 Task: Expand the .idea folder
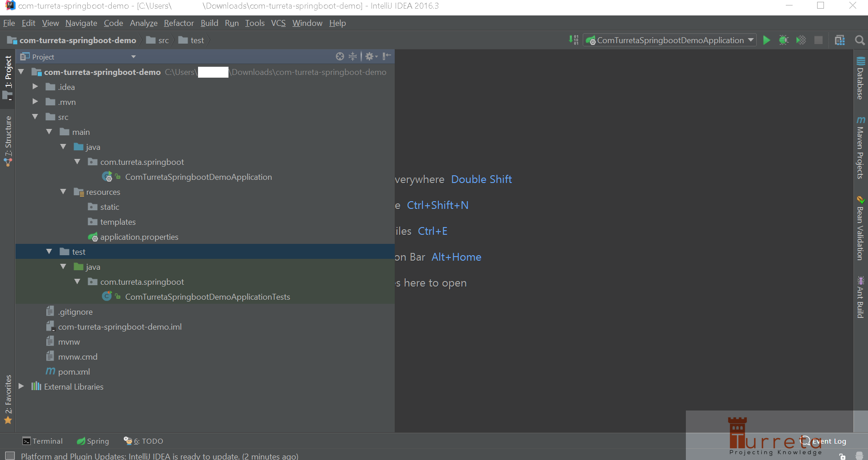(35, 87)
